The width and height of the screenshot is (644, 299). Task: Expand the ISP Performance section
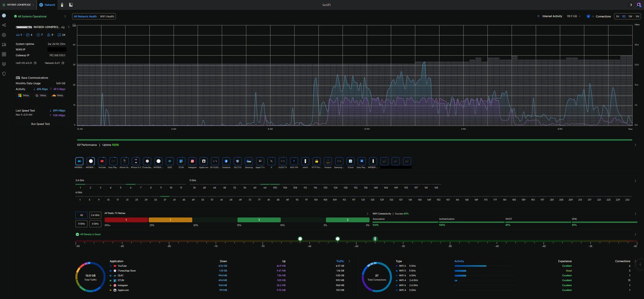click(635, 145)
